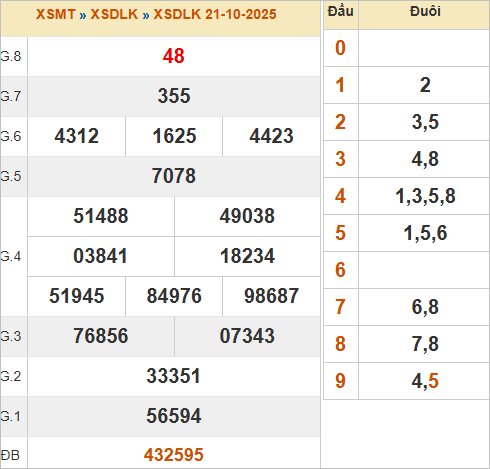Open the XSDLK breadcrumb link

click(114, 14)
